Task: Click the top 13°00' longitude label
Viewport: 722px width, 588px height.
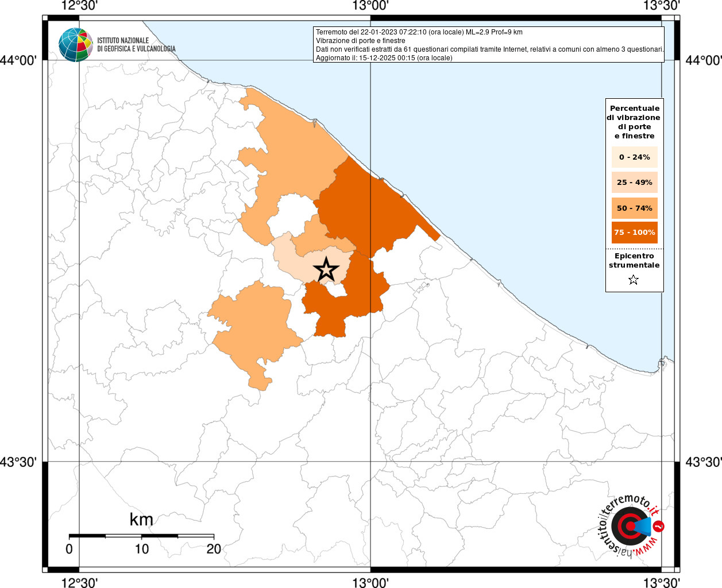Action: pyautogui.click(x=370, y=6)
